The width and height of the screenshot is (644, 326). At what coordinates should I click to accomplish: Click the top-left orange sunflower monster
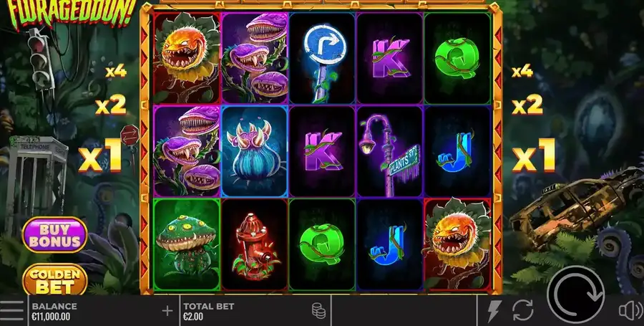[x=187, y=58]
